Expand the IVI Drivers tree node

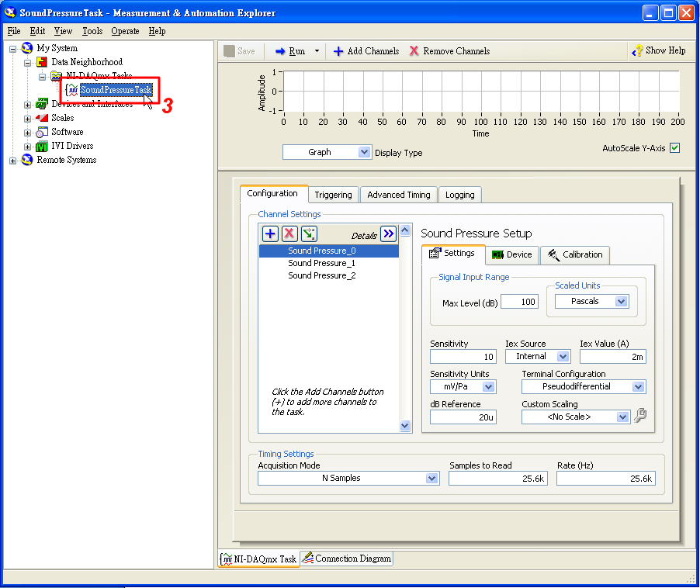click(x=28, y=147)
